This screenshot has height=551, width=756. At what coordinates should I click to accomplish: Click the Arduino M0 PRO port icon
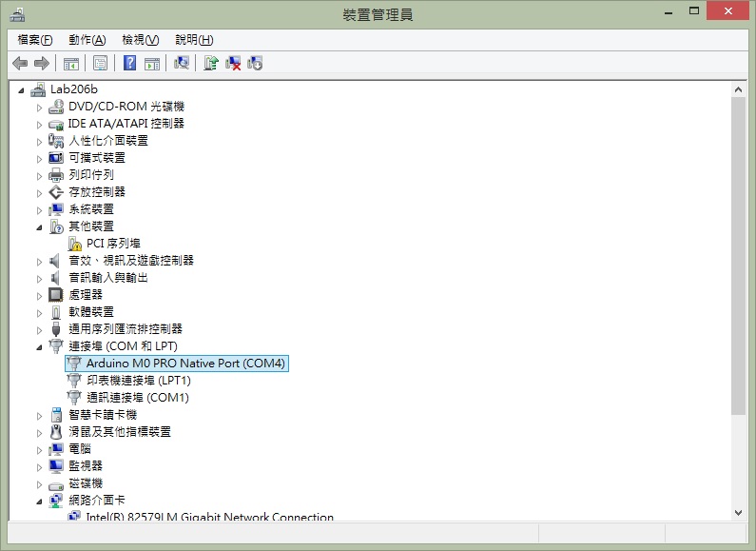[74, 363]
